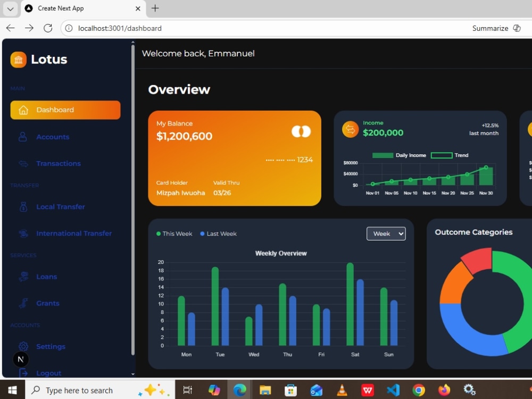532x399 pixels.
Task: Open the browser tab list chevron
Action: 10,9
